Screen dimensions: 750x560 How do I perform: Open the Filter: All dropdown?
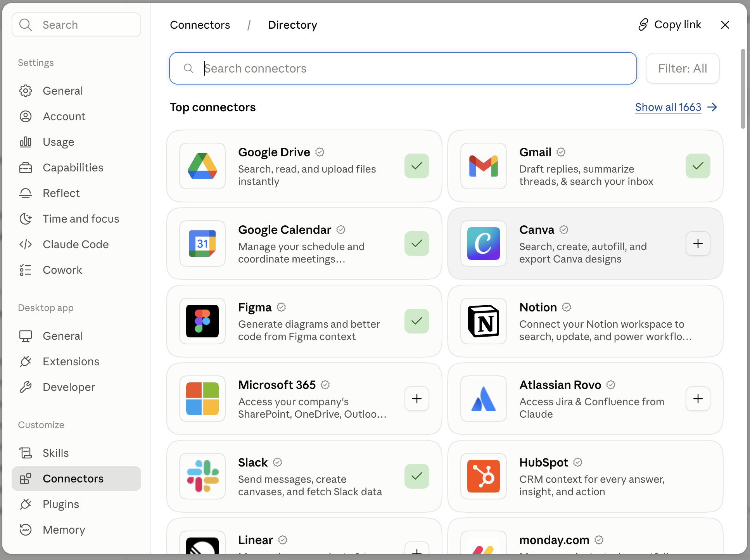(683, 68)
